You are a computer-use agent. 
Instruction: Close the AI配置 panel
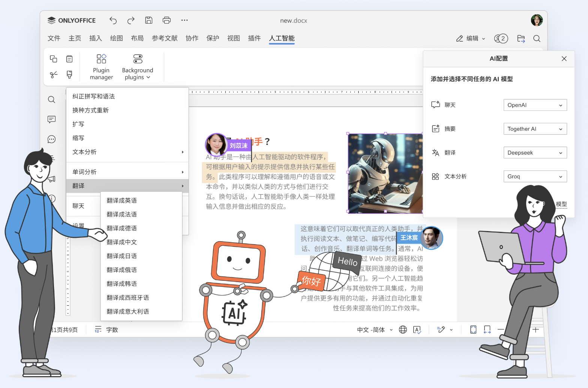[x=564, y=58]
